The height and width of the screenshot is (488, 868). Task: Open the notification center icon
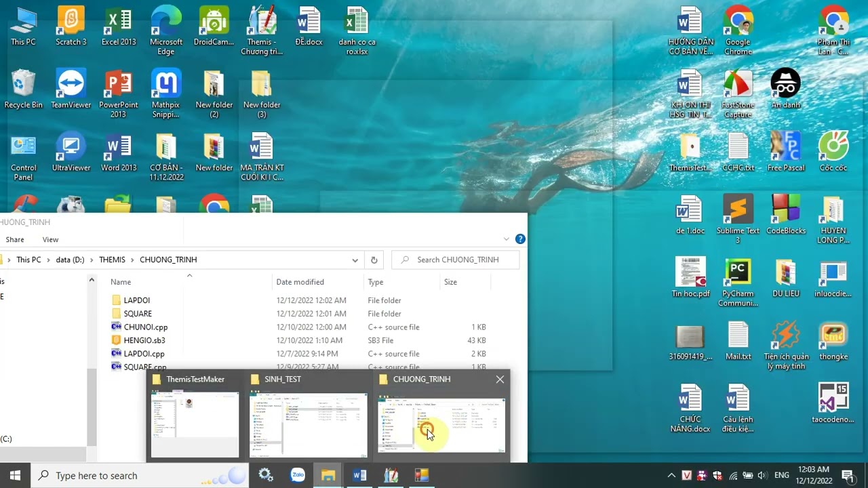(x=848, y=475)
